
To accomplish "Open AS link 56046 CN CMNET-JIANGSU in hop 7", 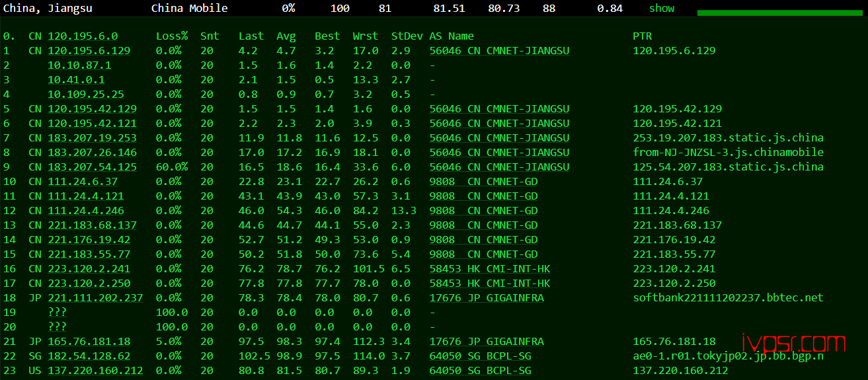I will pyautogui.click(x=499, y=138).
